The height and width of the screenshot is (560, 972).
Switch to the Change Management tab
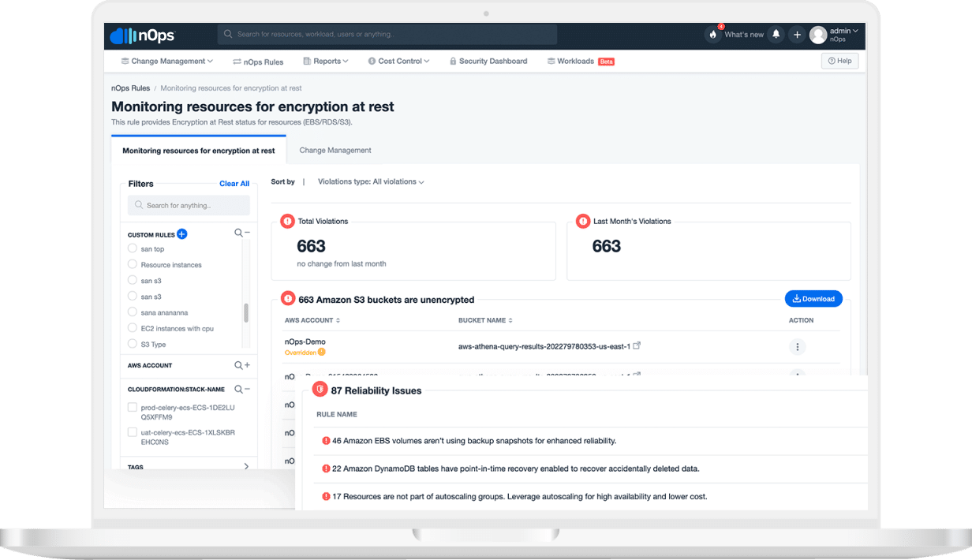[x=335, y=150]
